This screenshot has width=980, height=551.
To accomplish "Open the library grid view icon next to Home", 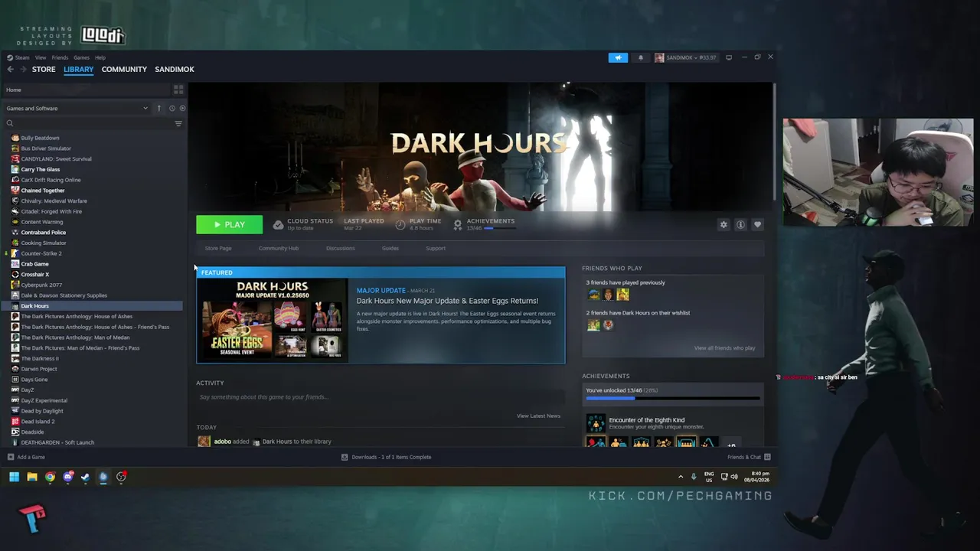I will 178,90.
